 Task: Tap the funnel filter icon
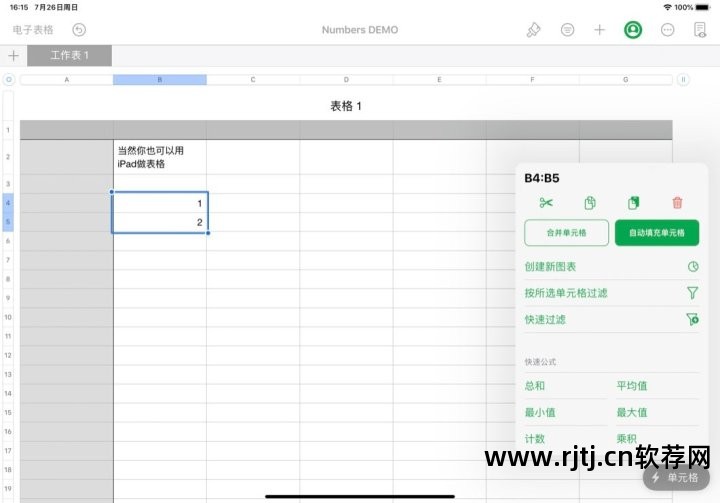[693, 293]
